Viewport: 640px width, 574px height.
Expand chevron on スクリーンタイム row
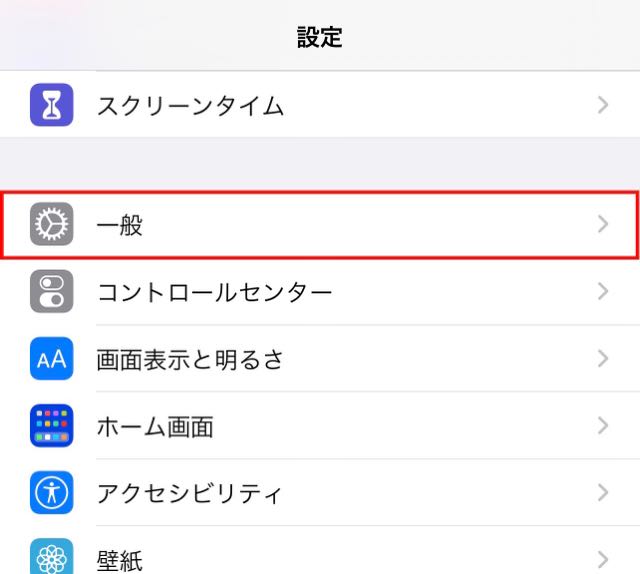pyautogui.click(x=603, y=105)
